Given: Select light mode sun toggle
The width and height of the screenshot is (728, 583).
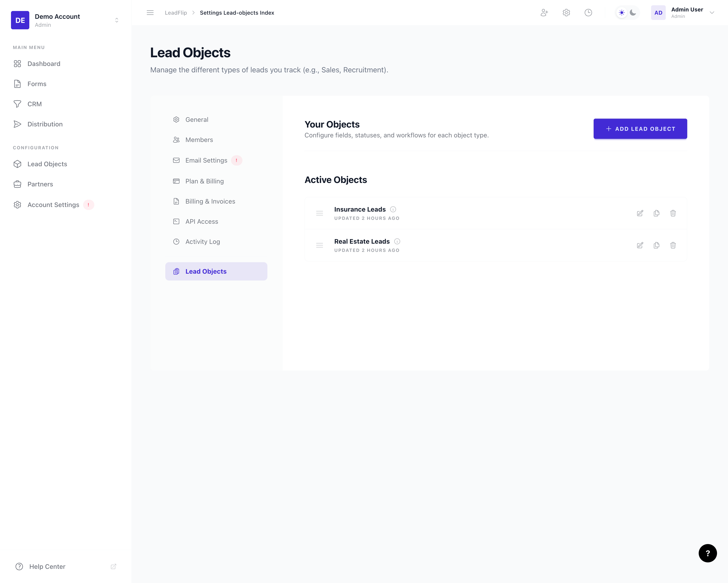Looking at the screenshot, I should pyautogui.click(x=622, y=13).
